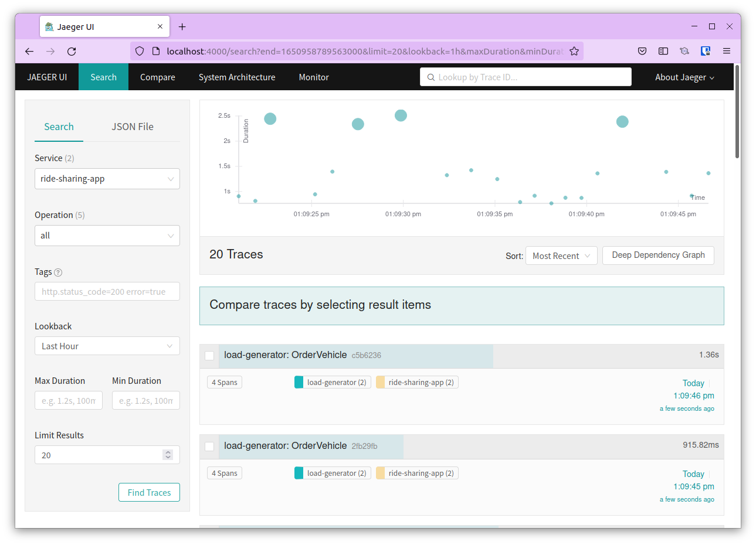Viewport: 756px width, 545px height.
Task: Click the ride-sharing-app (2) tag in trace 2fb29fb
Action: click(417, 474)
